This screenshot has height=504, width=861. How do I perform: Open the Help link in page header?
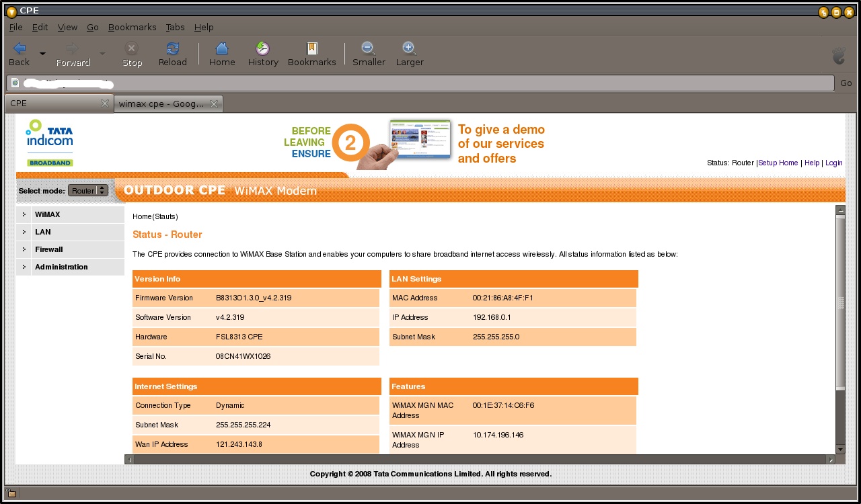point(812,163)
